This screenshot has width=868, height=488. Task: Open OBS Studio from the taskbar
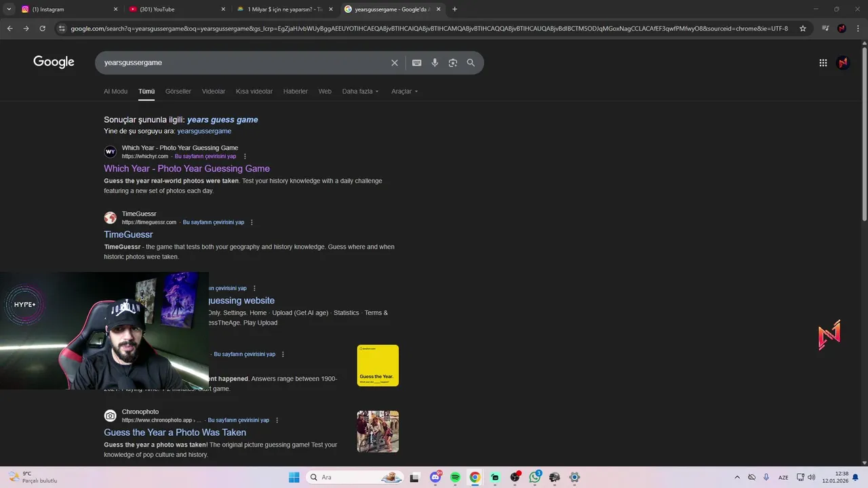coord(515,477)
